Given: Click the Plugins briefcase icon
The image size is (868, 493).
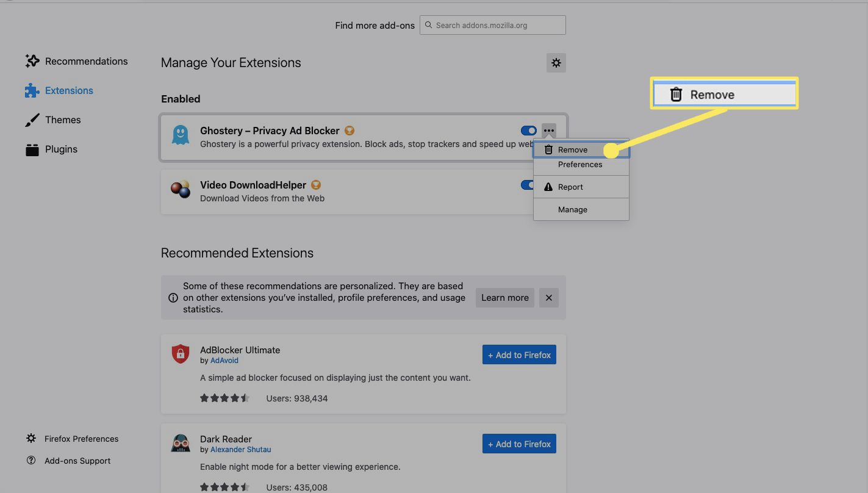Looking at the screenshot, I should pos(32,149).
